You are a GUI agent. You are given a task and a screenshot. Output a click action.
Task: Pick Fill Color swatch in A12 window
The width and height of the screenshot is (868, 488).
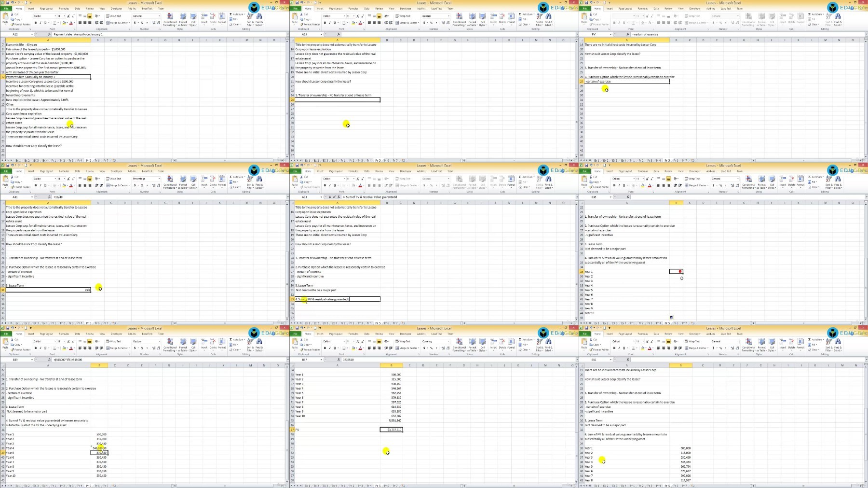pyautogui.click(x=64, y=23)
